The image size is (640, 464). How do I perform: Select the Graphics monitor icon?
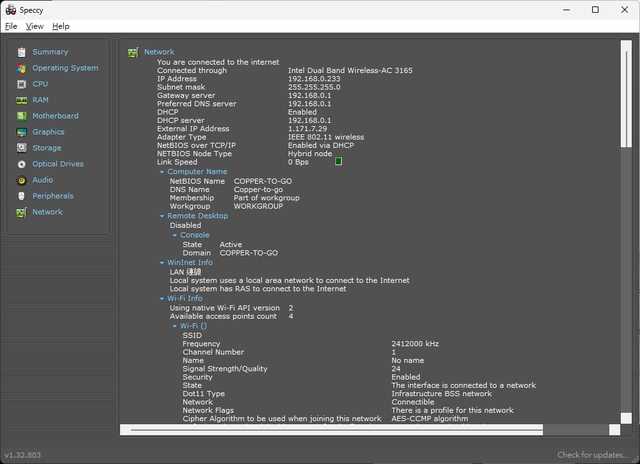click(21, 132)
